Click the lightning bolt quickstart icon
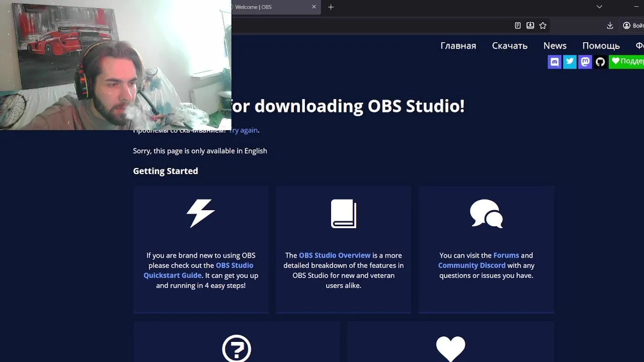The height and width of the screenshot is (362, 644). [x=201, y=213]
